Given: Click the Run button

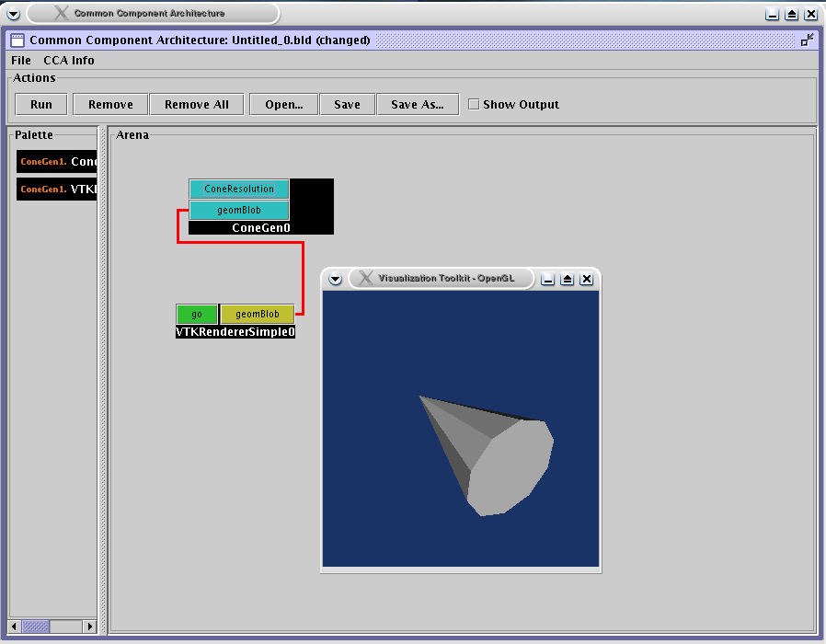Looking at the screenshot, I should click(41, 104).
